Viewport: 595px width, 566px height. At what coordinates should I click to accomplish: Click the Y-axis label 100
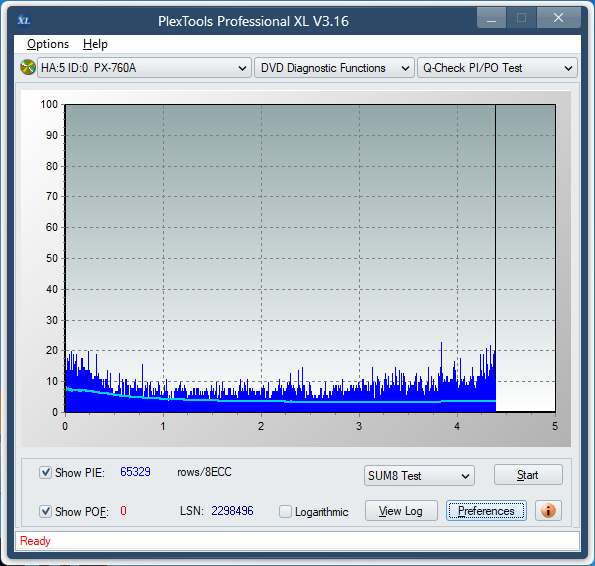tap(49, 104)
